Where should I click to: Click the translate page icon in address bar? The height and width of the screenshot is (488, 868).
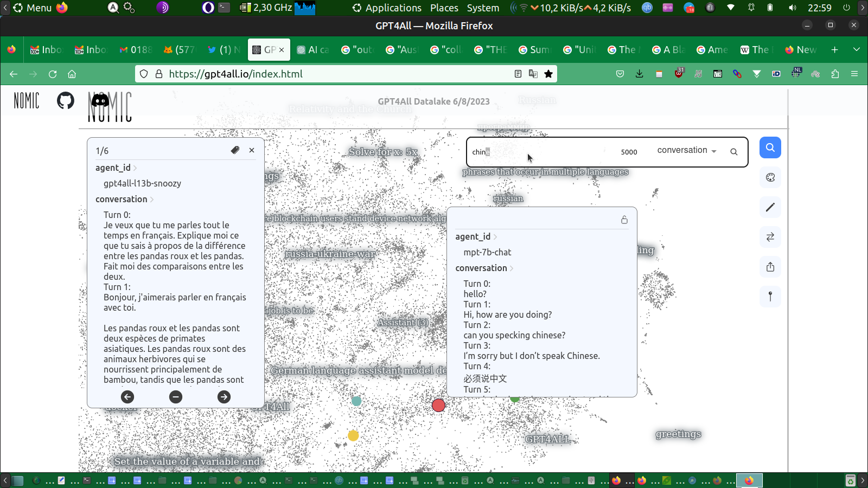[533, 74]
